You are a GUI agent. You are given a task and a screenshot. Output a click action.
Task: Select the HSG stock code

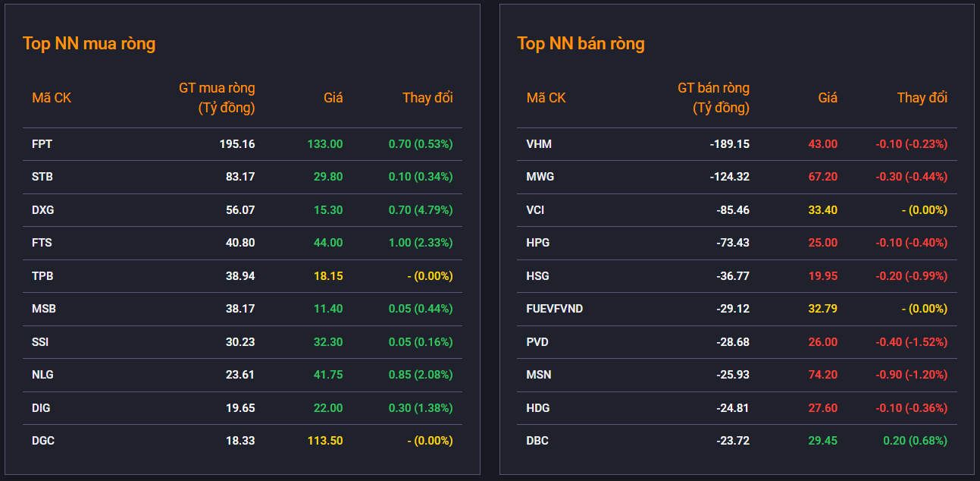538,276
